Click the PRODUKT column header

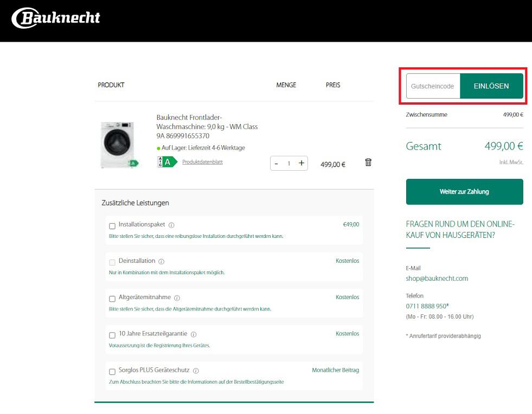(x=111, y=85)
